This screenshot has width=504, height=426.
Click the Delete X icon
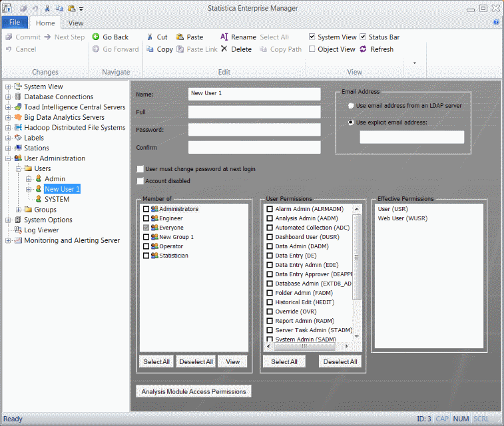[x=224, y=49]
